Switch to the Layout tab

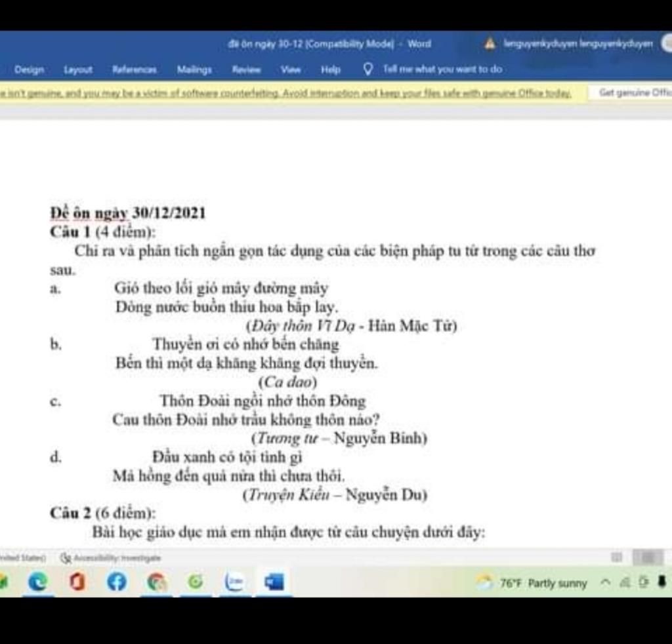point(78,70)
